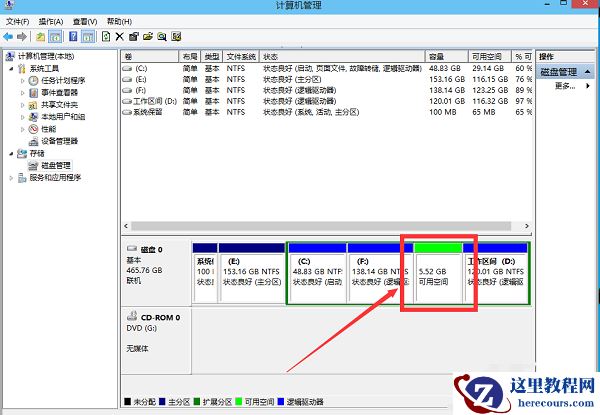The width and height of the screenshot is (600, 415).
Task: Open the 查看(V) menu
Action: tap(85, 21)
